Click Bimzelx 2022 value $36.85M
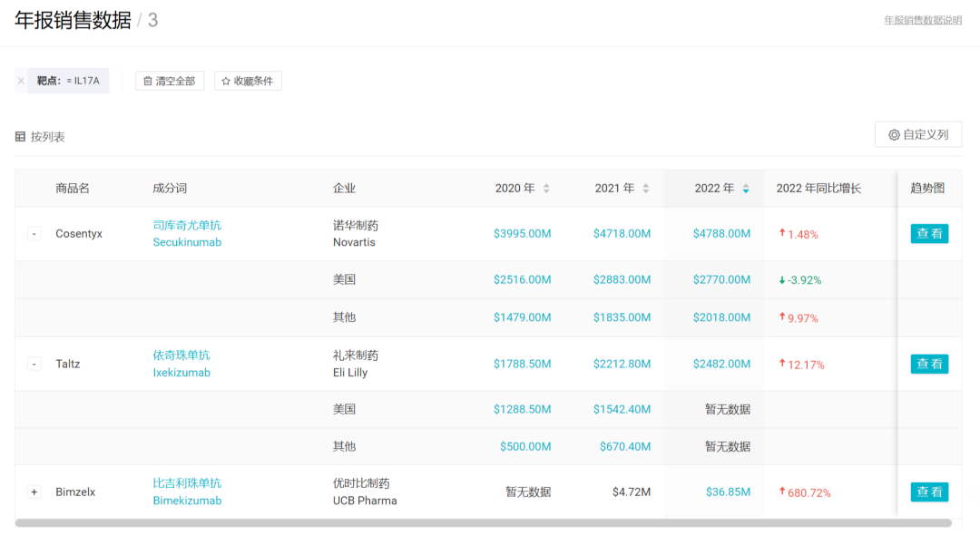The image size is (980, 536). 728,492
